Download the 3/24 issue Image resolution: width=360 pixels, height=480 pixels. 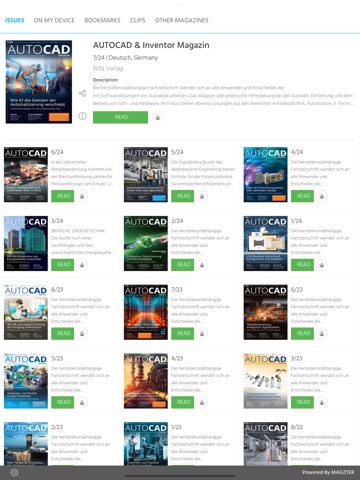click(82, 265)
